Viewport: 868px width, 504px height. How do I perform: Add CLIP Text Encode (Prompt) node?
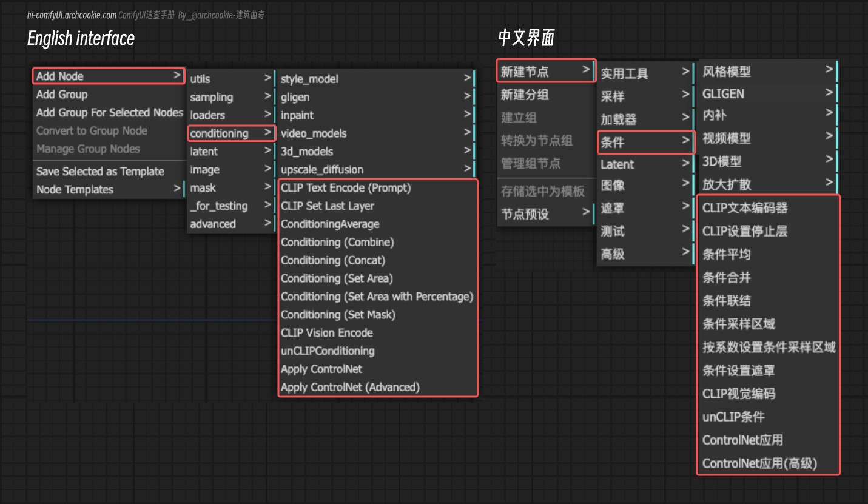[x=377, y=188]
